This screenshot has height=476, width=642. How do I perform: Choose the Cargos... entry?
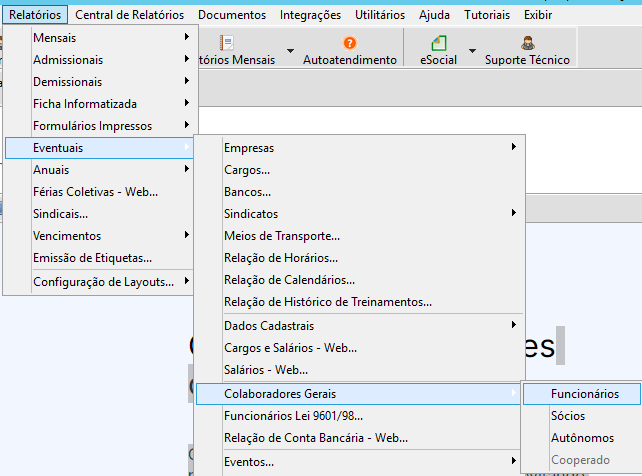359,170
